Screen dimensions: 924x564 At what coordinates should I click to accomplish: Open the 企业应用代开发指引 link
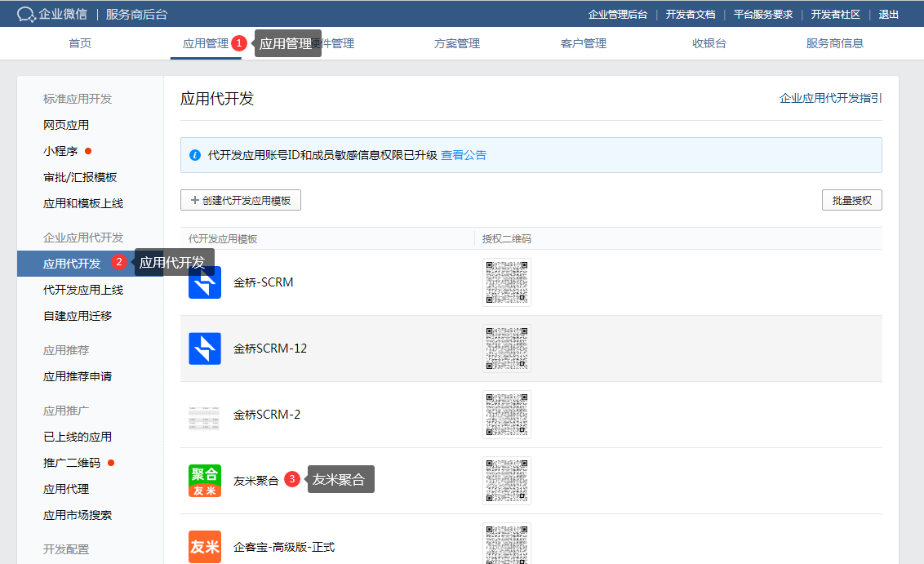point(830,98)
